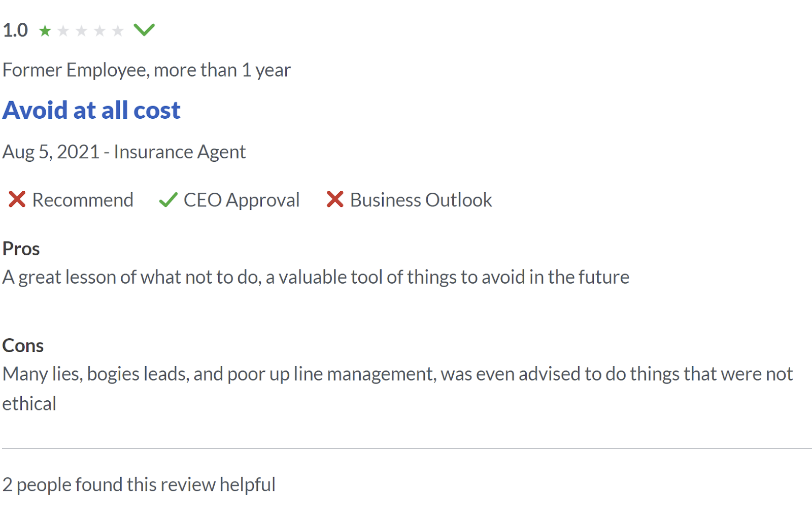Viewport: 812px width, 519px height.
Task: Click the green checkmark beside CEO Approval
Action: coord(168,200)
